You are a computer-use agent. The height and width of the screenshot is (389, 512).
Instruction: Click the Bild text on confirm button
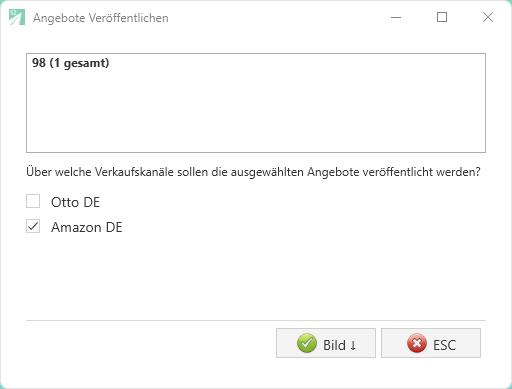334,345
